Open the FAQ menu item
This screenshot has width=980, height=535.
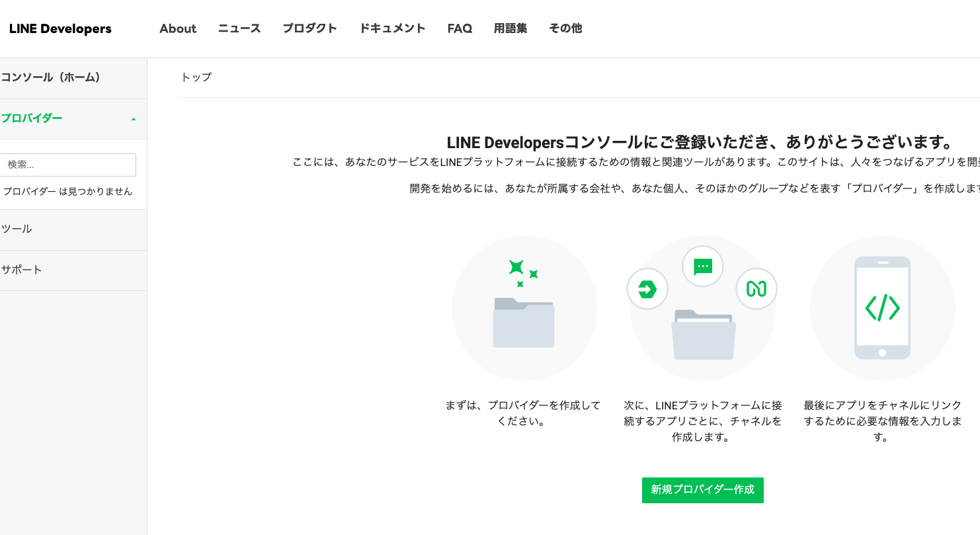pos(460,28)
